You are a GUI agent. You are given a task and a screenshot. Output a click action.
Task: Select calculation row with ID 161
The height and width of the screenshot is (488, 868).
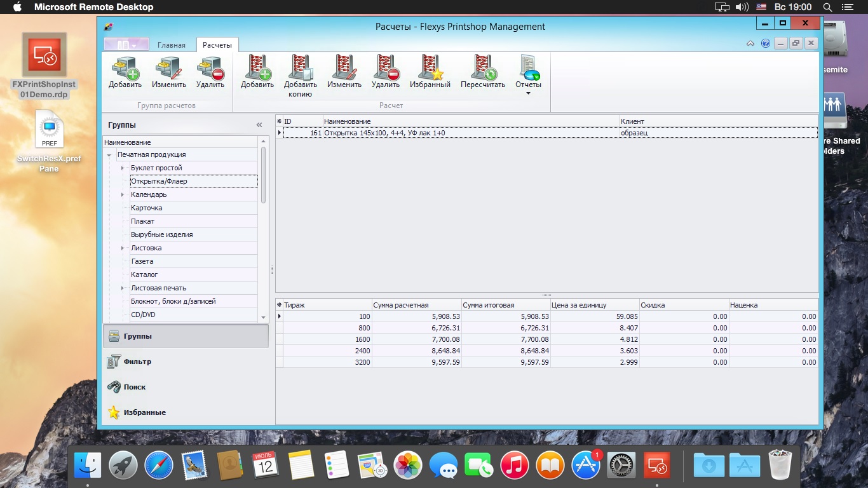pyautogui.click(x=550, y=133)
